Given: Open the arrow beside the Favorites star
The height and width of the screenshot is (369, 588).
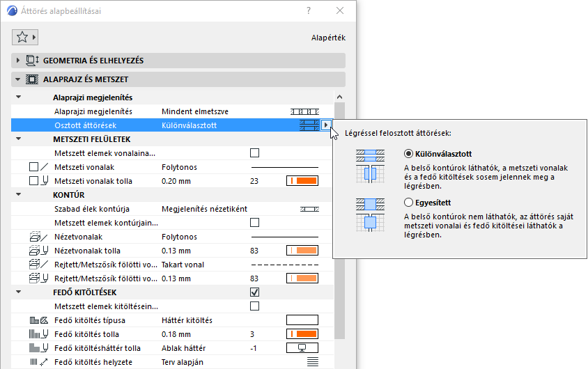Looking at the screenshot, I should 34,37.
